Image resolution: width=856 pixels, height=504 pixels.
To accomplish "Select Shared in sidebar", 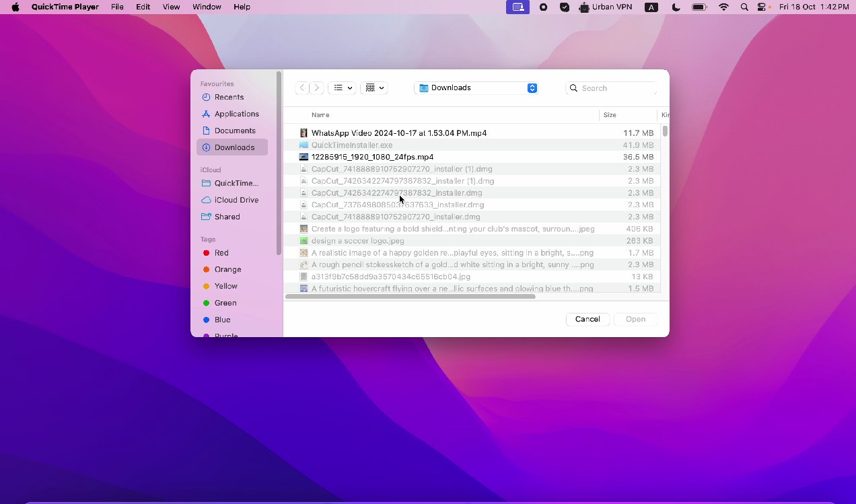I will 232,217.
